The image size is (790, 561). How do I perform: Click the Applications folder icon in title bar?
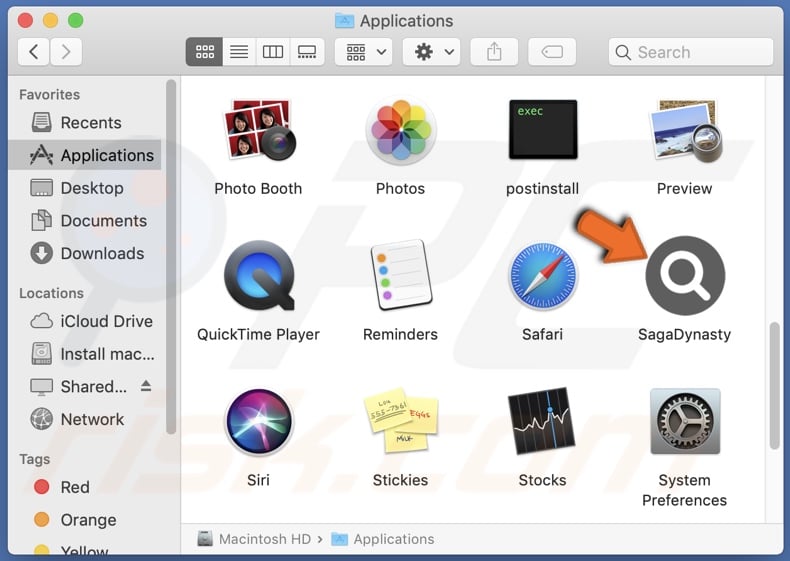345,21
